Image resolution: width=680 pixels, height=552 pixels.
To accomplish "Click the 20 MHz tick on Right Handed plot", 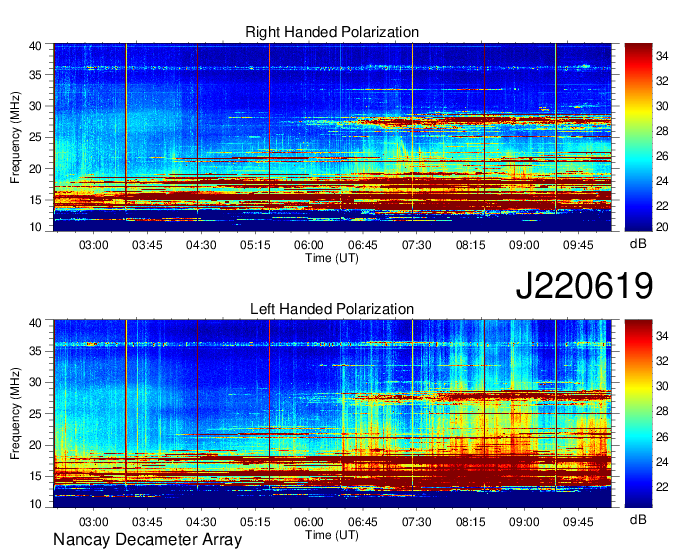I will point(35,169).
